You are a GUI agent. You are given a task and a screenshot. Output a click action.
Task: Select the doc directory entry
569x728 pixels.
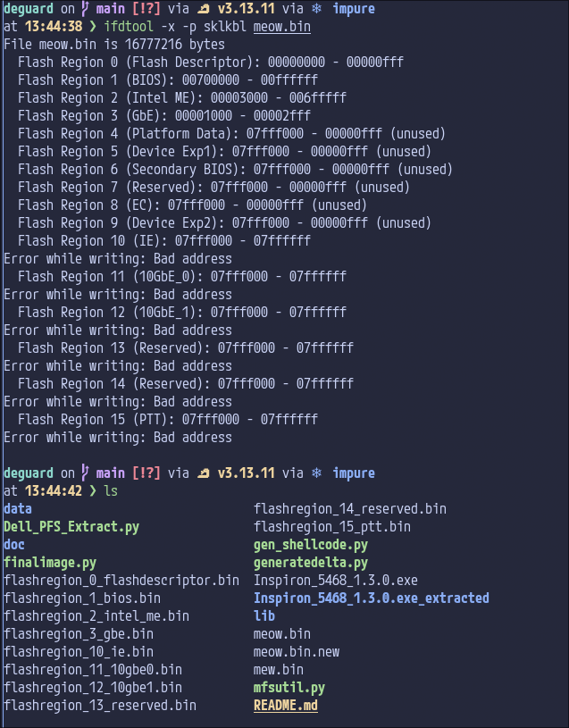tap(14, 544)
